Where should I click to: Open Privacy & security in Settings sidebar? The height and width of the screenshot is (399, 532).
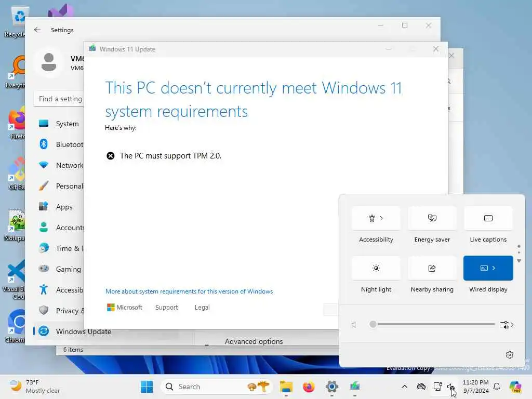click(x=59, y=311)
